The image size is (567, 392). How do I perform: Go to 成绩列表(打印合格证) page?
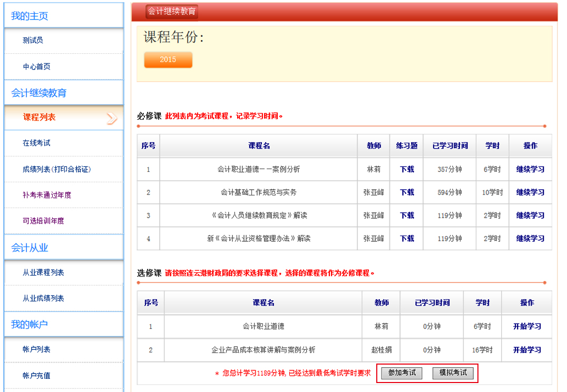point(57,169)
